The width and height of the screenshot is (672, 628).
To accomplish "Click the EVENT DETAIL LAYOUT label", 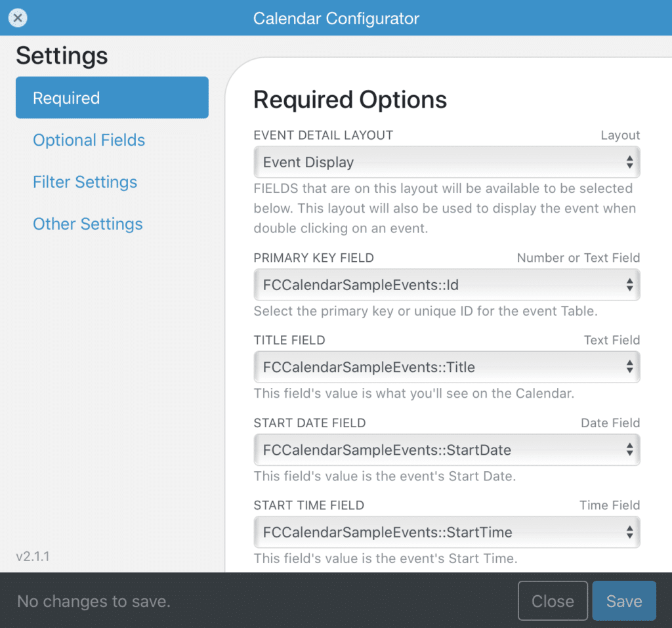I will coord(324,135).
